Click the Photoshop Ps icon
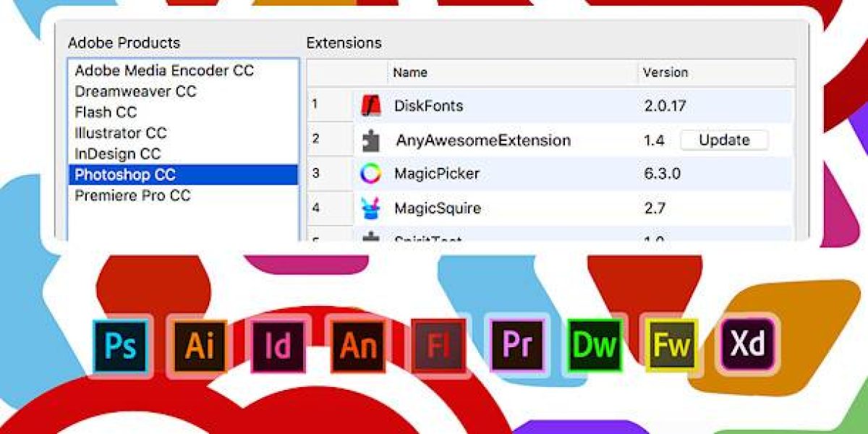The height and width of the screenshot is (434, 868). click(120, 346)
